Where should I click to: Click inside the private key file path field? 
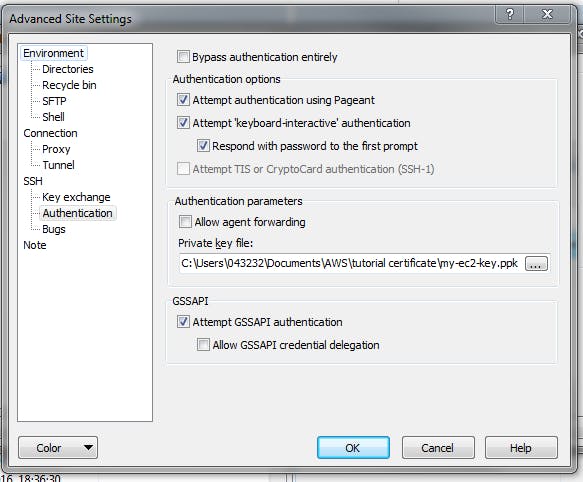pyautogui.click(x=351, y=263)
